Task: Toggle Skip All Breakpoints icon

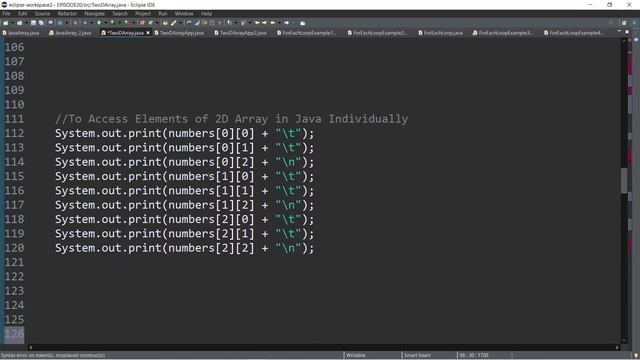Action: (x=76, y=23)
